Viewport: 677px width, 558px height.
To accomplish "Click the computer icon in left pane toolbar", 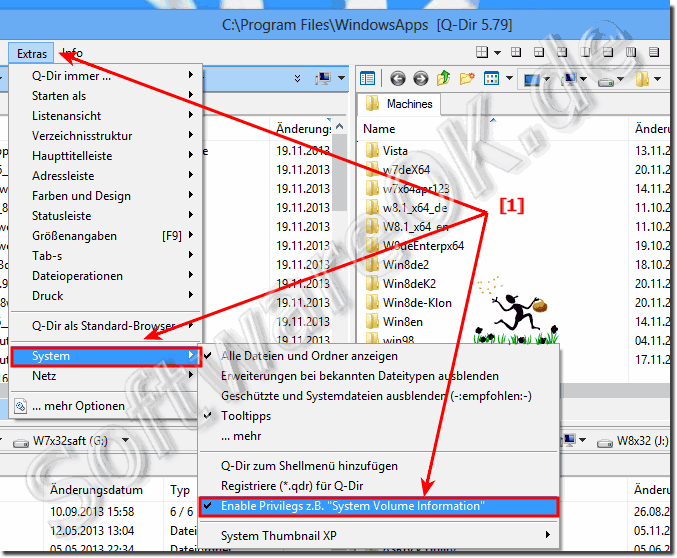I will 323,79.
